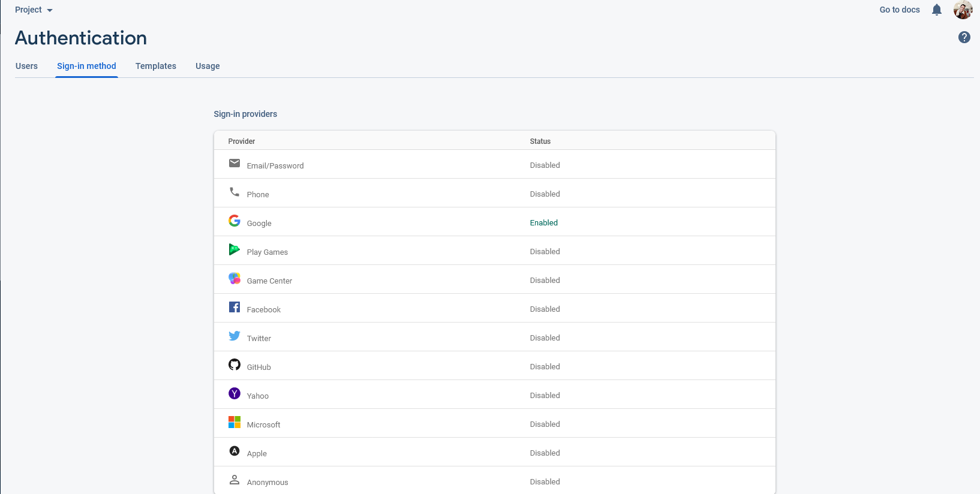Select the Yahoo provider label
Screen dimensions: 980x494
tap(258, 396)
